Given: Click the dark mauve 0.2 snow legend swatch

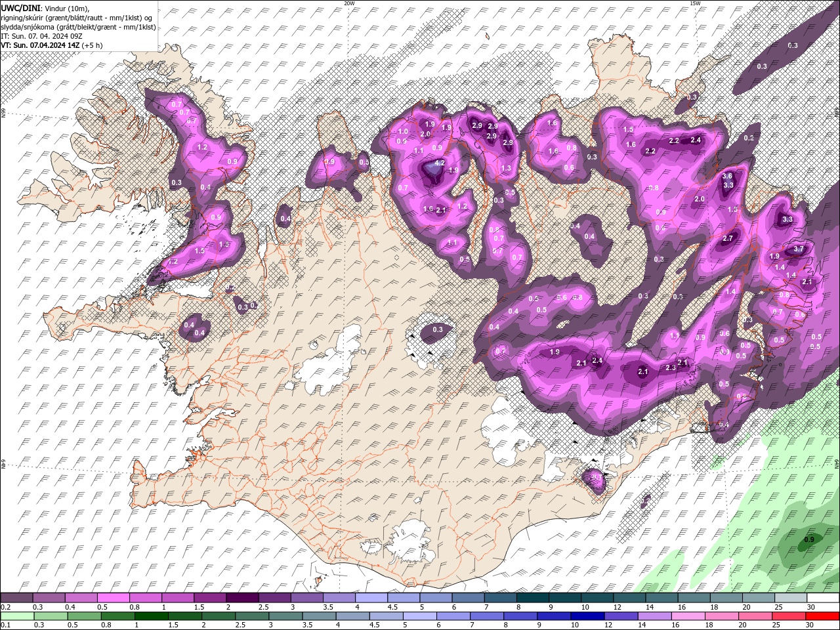Looking at the screenshot, I should [16, 598].
